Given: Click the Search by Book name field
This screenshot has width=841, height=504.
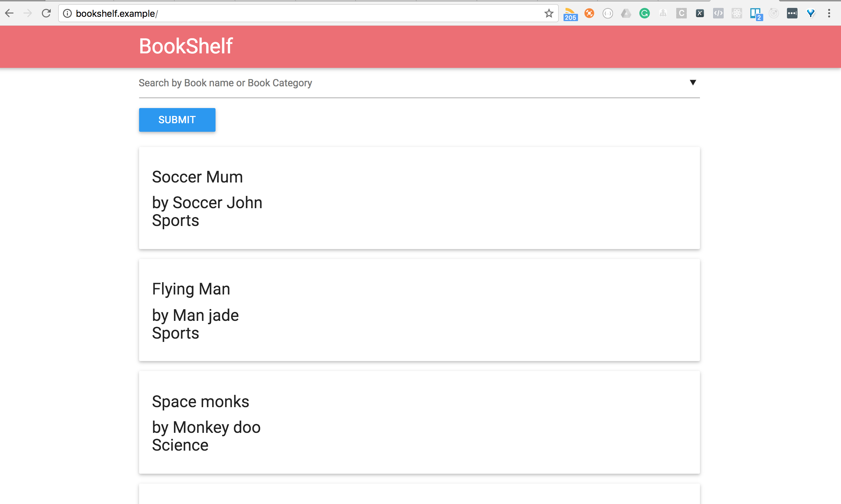Looking at the screenshot, I should 340,83.
